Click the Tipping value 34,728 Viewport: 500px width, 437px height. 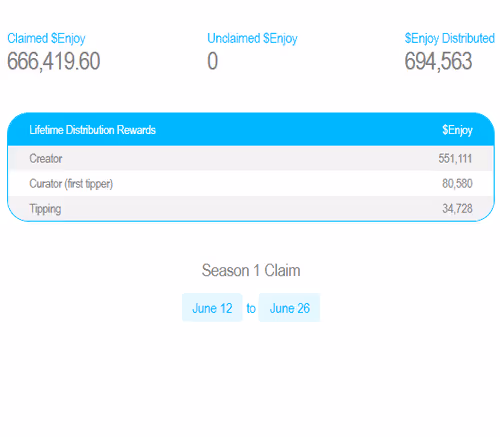(x=457, y=209)
